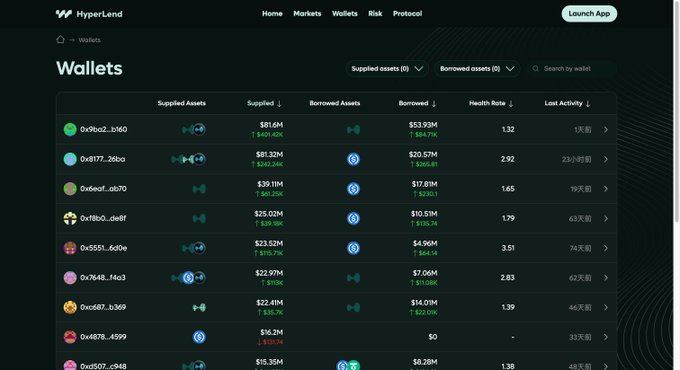The width and height of the screenshot is (680, 370).
Task: Open wallet address 0x5551...6d0e
Action: tap(104, 248)
